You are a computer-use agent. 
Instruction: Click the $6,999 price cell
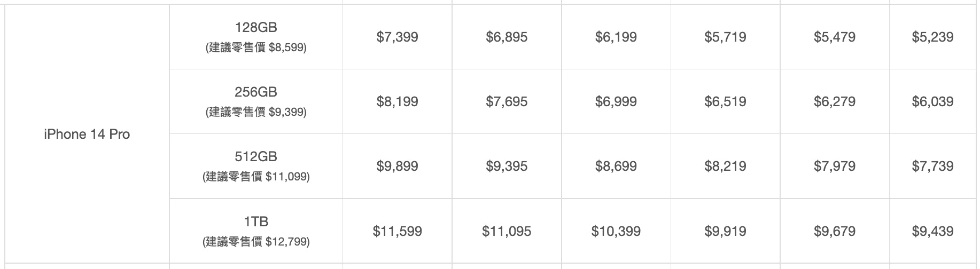click(x=616, y=101)
